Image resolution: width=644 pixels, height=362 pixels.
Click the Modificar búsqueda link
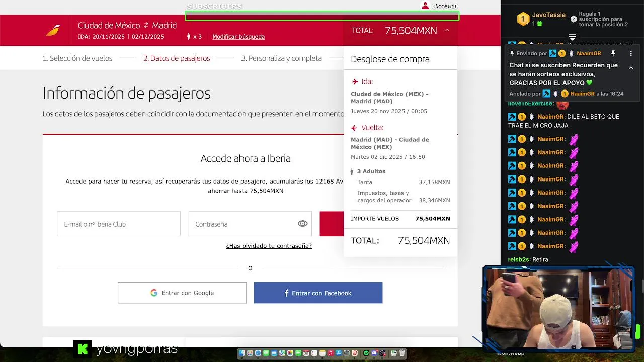click(238, 37)
